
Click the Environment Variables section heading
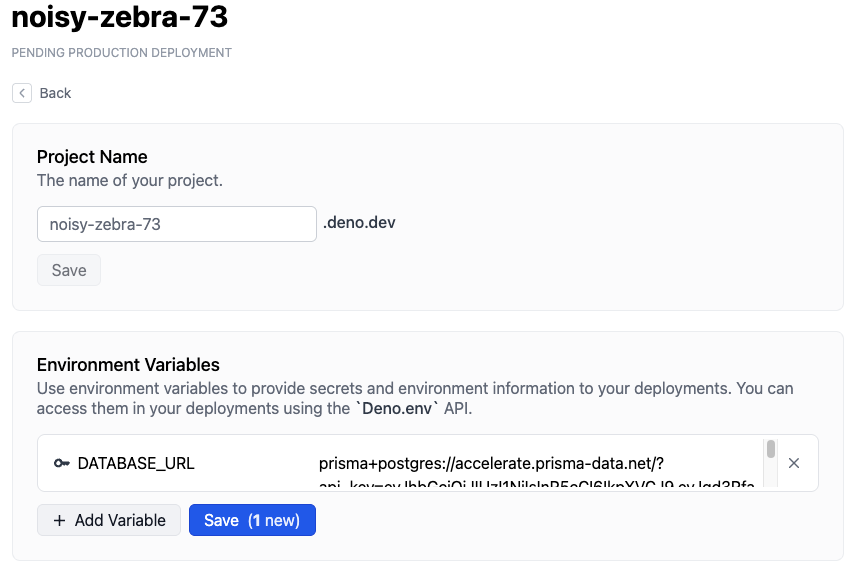click(x=128, y=365)
